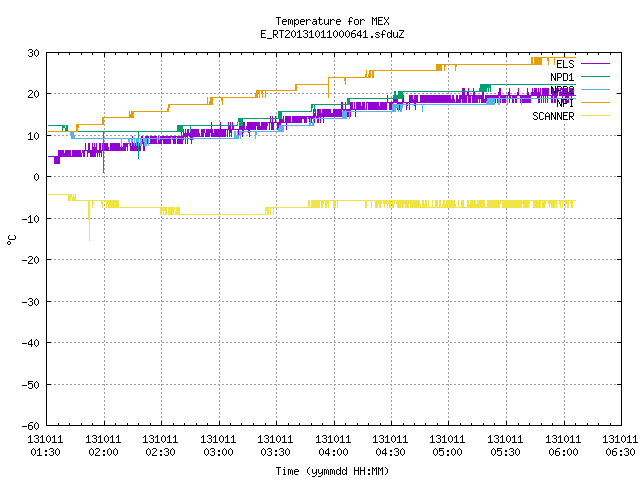Click the x-axis label 131011 04:30
The image size is (640, 480).
[391, 446]
